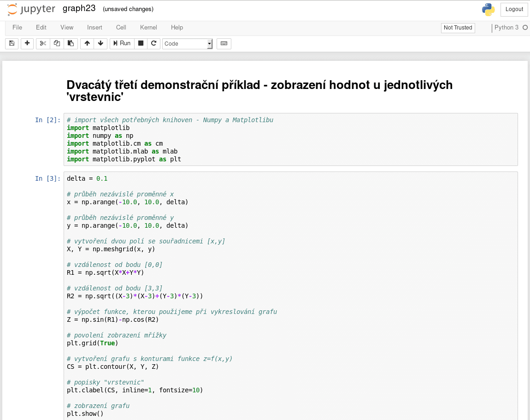Open the cell type Code dropdown
The width and height of the screenshot is (530, 420).
click(x=187, y=44)
